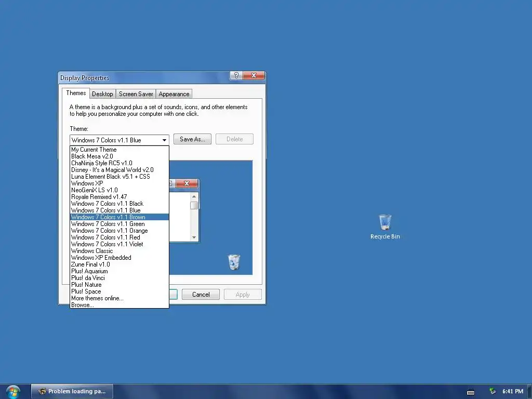This screenshot has height=399, width=532.
Task: Switch to the Desktop tab
Action: coord(102,94)
